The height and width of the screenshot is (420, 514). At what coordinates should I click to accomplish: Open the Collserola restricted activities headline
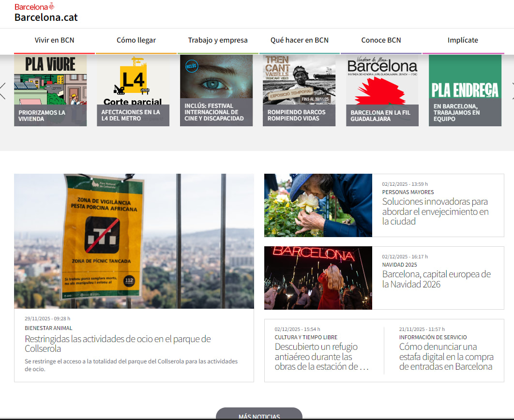(x=118, y=344)
